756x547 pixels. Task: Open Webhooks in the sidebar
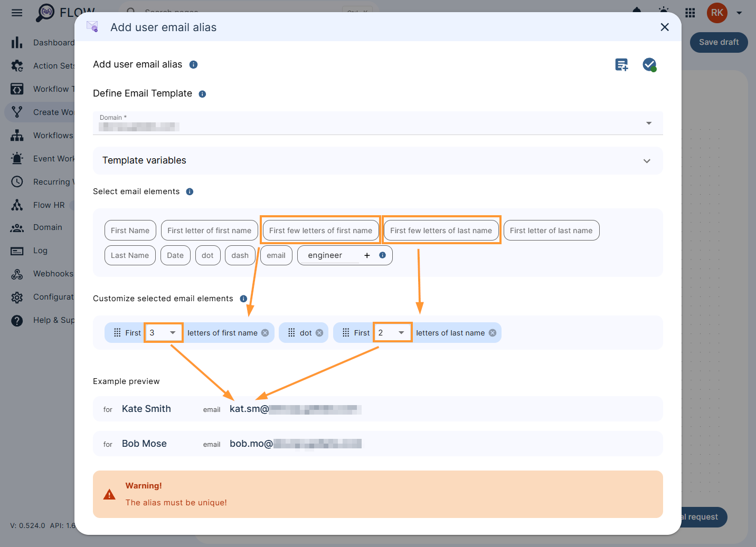(53, 274)
